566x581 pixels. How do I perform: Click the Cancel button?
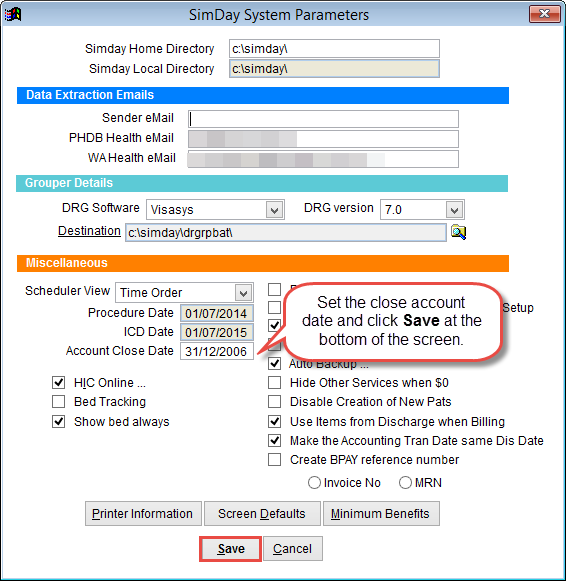tap(293, 549)
